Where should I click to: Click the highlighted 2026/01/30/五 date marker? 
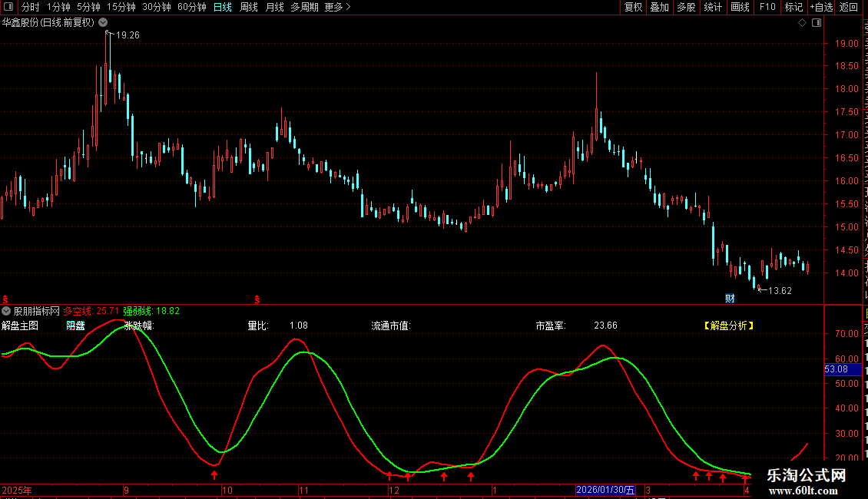[605, 490]
